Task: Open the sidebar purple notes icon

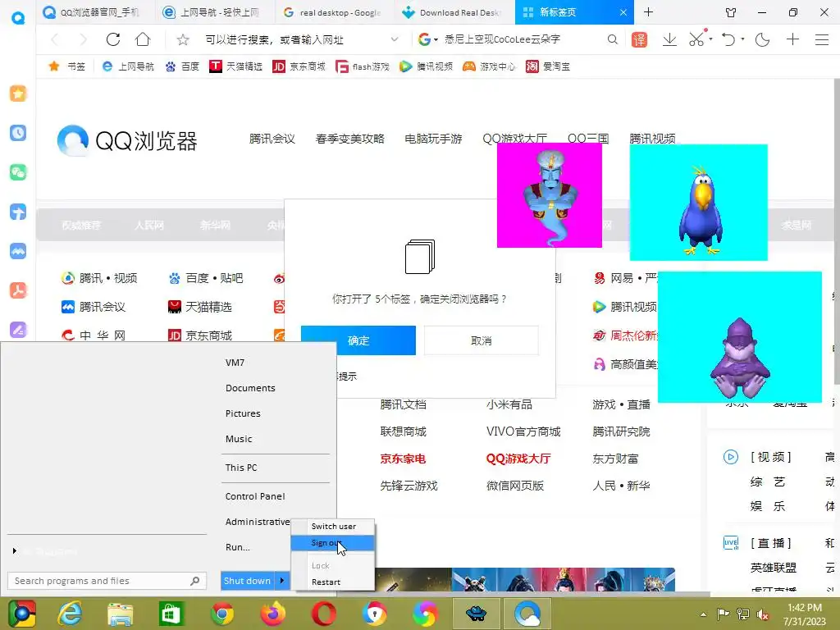Action: click(x=18, y=330)
